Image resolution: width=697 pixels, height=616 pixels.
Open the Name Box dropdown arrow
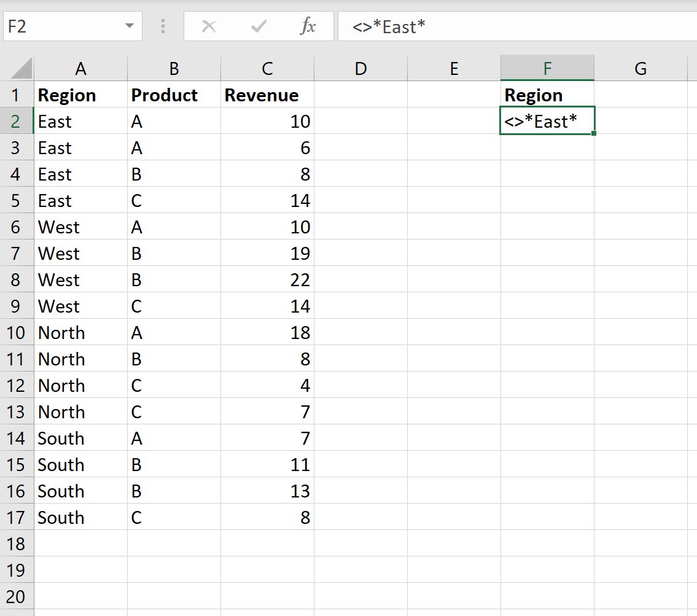click(x=129, y=26)
